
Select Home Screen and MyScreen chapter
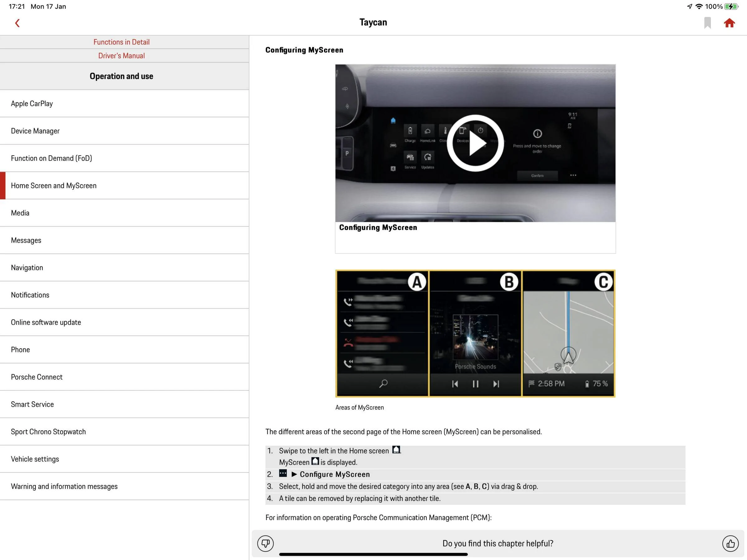click(125, 186)
